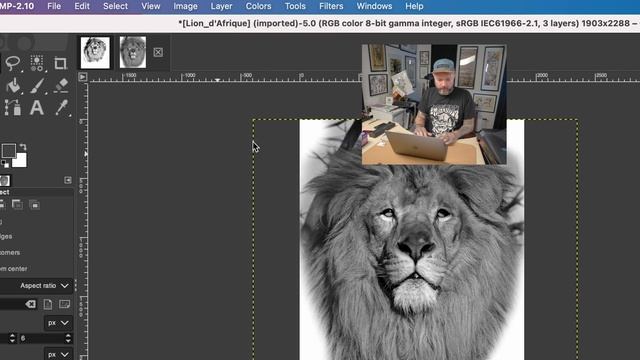Open the Filters menu

(x=331, y=7)
